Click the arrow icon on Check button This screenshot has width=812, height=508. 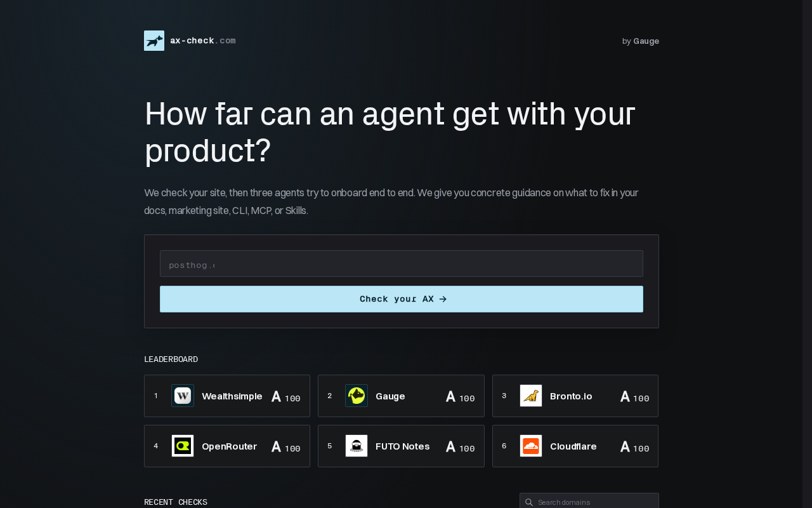[x=443, y=299]
